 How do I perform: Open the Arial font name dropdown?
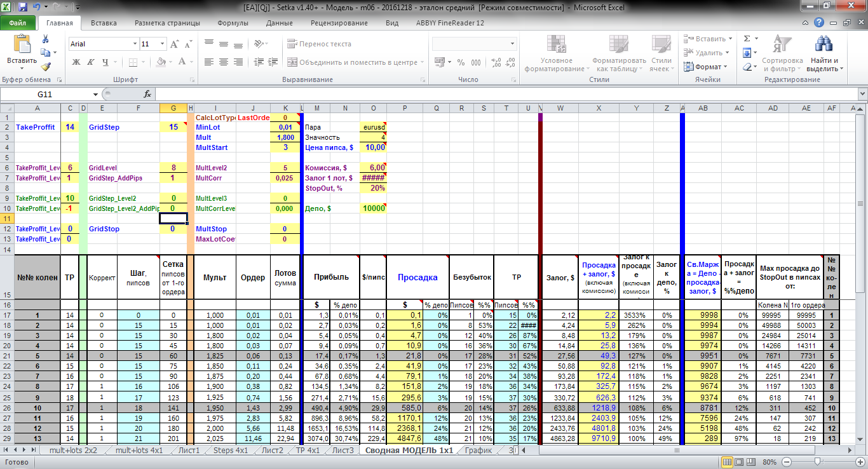135,44
